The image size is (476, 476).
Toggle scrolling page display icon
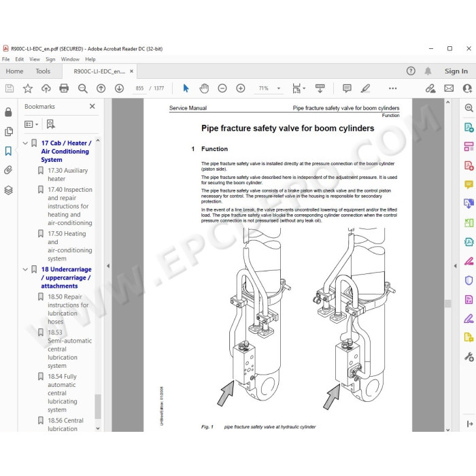(x=320, y=88)
